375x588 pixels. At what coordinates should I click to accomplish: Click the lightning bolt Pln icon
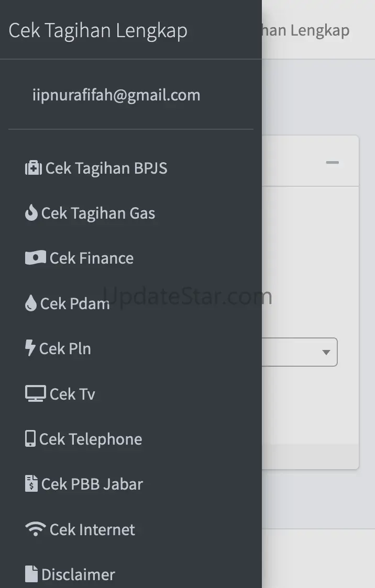pyautogui.click(x=30, y=348)
